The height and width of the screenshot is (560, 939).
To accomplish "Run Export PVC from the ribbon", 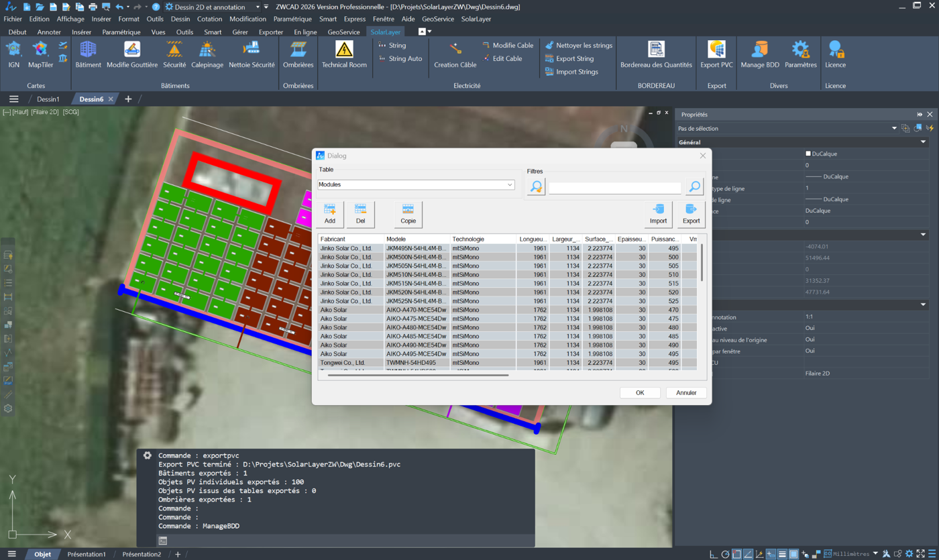I will 716,54.
